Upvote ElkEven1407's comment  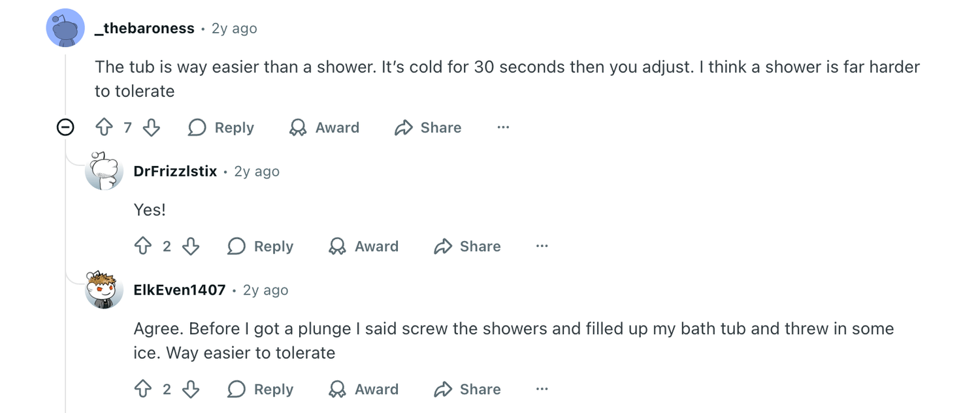pos(143,389)
